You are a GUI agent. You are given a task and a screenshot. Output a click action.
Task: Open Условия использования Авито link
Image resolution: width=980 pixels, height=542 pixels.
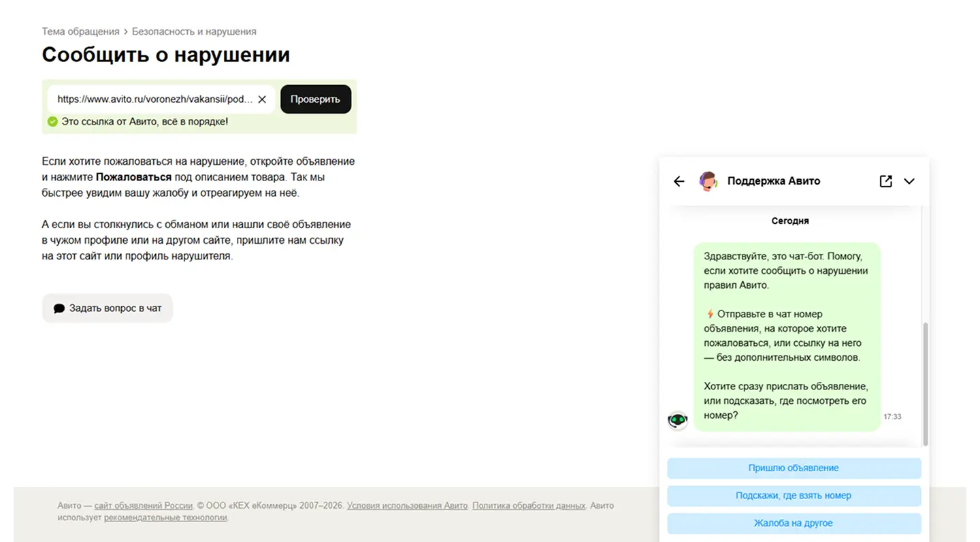click(x=407, y=506)
